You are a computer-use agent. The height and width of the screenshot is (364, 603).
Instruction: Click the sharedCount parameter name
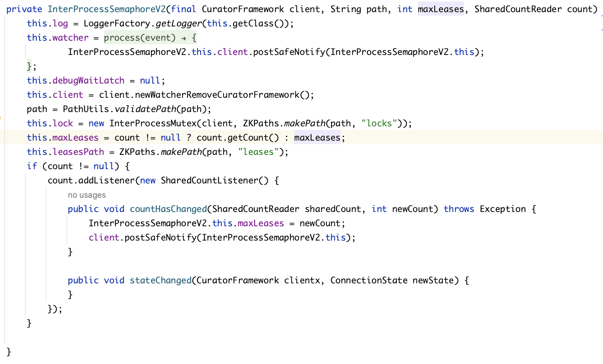tap(333, 209)
